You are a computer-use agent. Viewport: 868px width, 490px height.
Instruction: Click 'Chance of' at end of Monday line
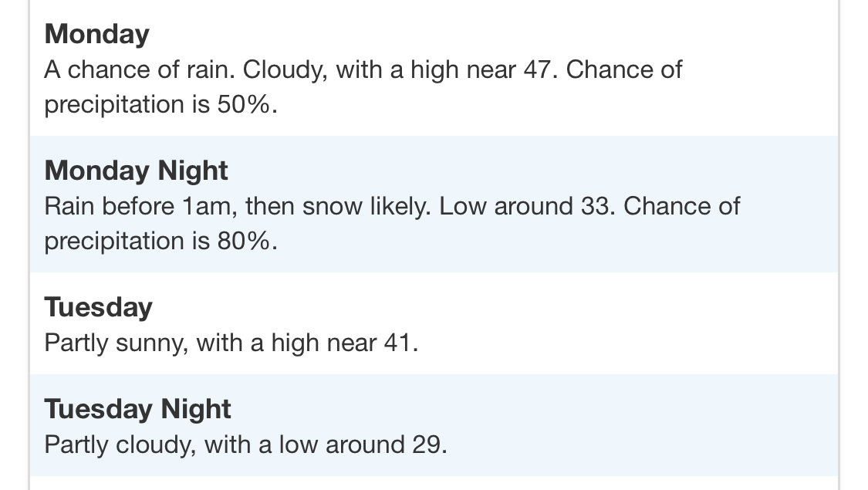[x=624, y=69]
